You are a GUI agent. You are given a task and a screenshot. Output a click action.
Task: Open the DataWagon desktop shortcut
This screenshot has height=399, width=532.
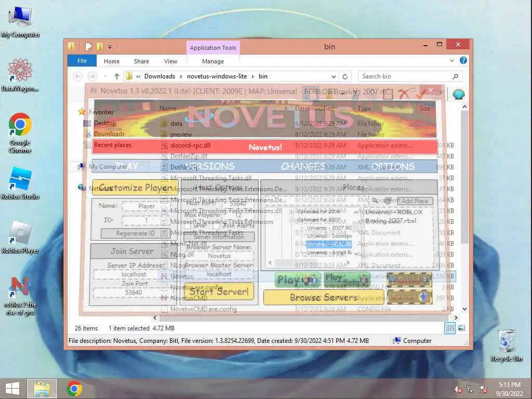click(20, 75)
